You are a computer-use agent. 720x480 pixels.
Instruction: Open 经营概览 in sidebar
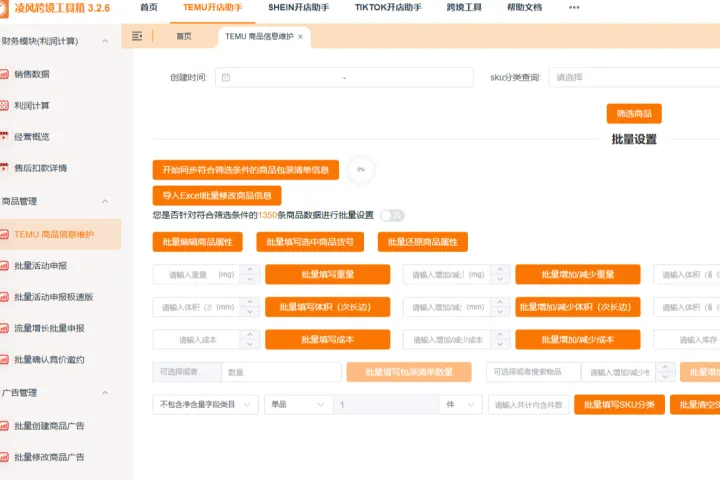tap(32, 136)
